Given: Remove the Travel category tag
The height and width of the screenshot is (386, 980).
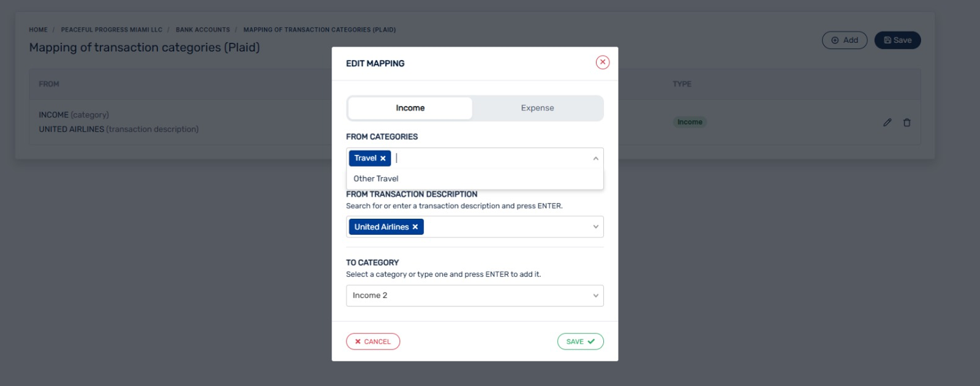Looking at the screenshot, I should click(383, 159).
